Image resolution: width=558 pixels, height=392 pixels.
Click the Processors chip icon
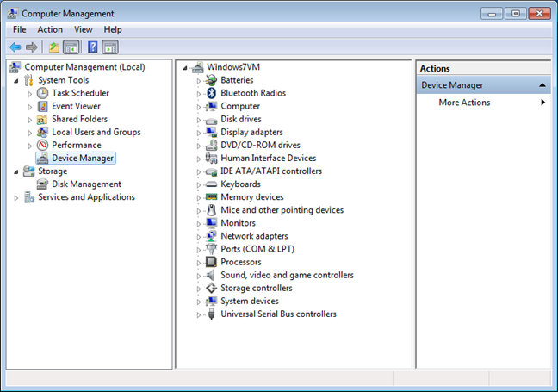(211, 262)
